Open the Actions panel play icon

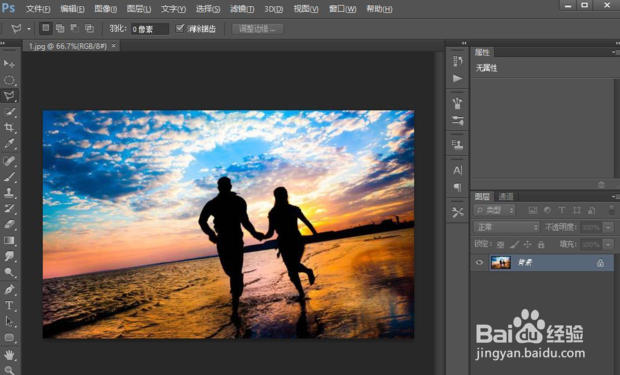point(457,78)
